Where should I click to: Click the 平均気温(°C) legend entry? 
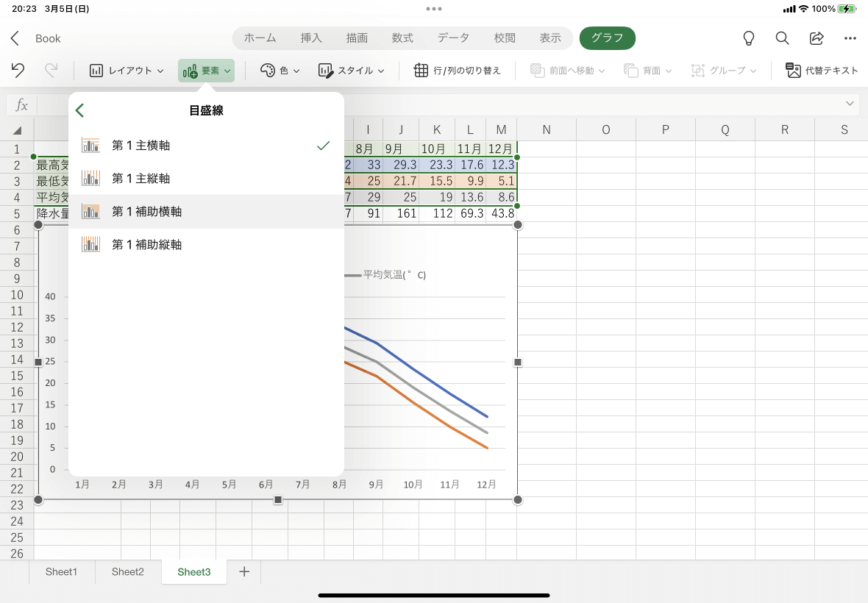pos(386,275)
